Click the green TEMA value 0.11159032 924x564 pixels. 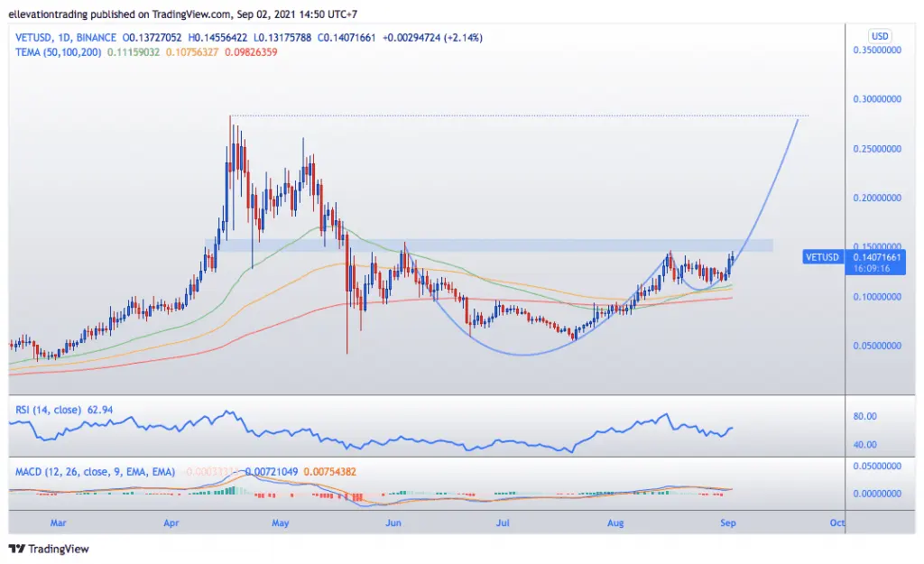coord(134,52)
